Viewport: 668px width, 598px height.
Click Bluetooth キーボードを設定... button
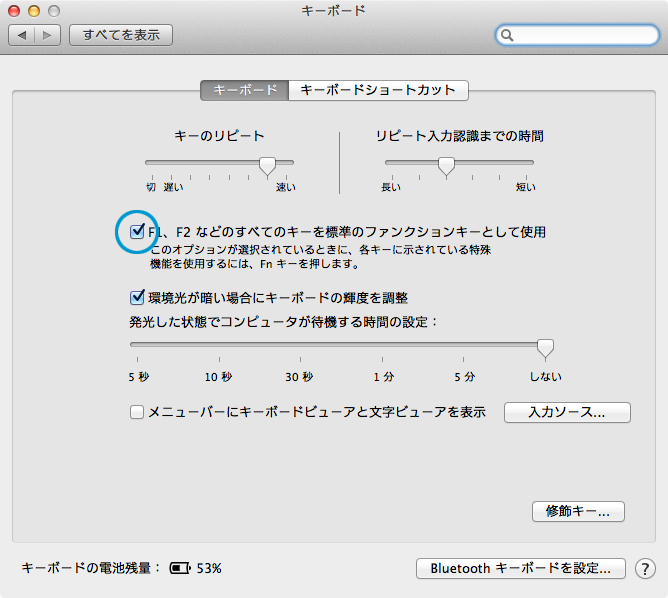[x=520, y=568]
